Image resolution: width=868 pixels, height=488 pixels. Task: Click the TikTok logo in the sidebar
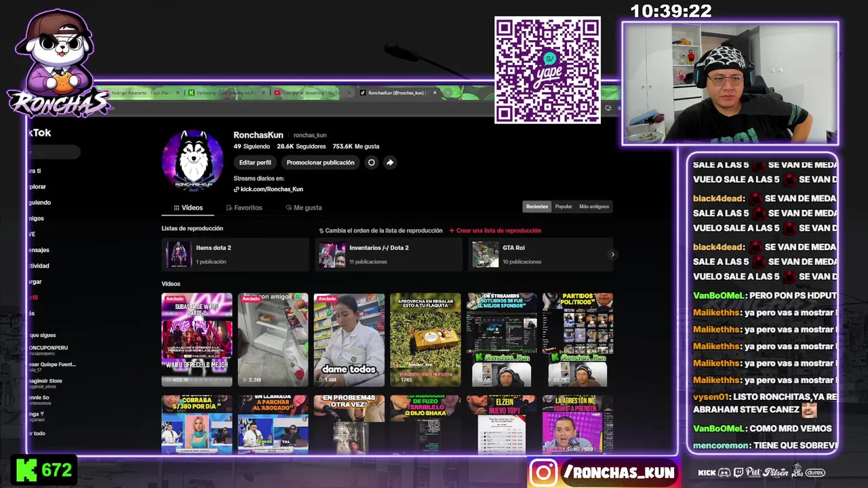click(x=39, y=133)
